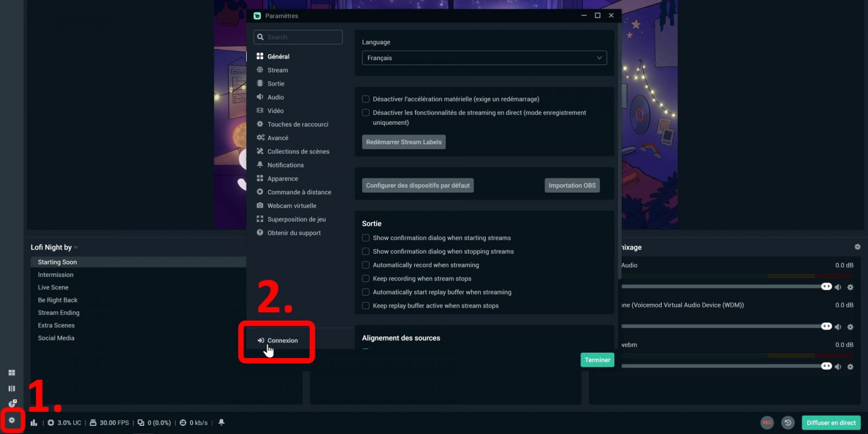Mute the first Audio source

click(838, 287)
